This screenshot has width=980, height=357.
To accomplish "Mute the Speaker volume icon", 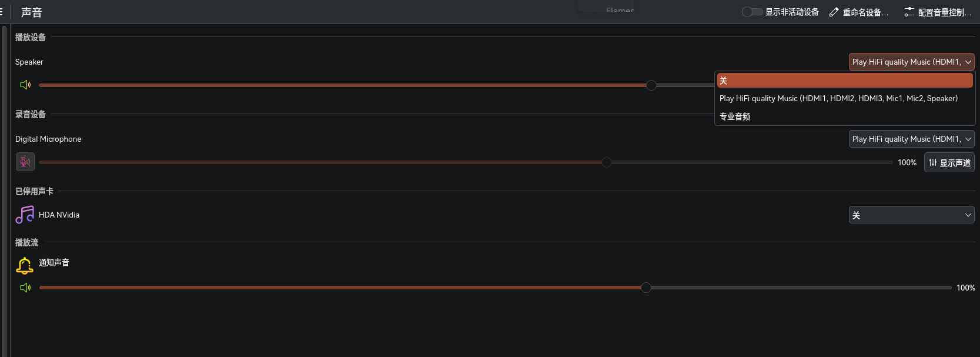I will click(25, 85).
